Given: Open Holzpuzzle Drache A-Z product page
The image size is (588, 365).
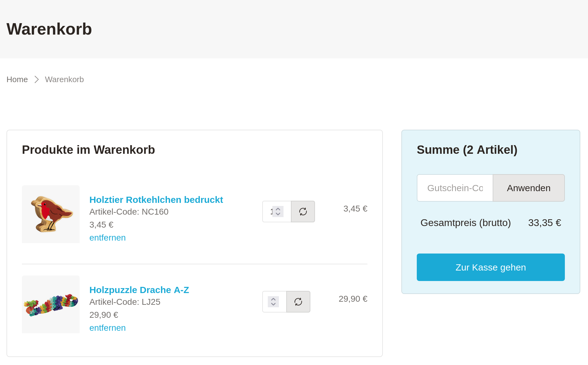Looking at the screenshot, I should coord(139,290).
